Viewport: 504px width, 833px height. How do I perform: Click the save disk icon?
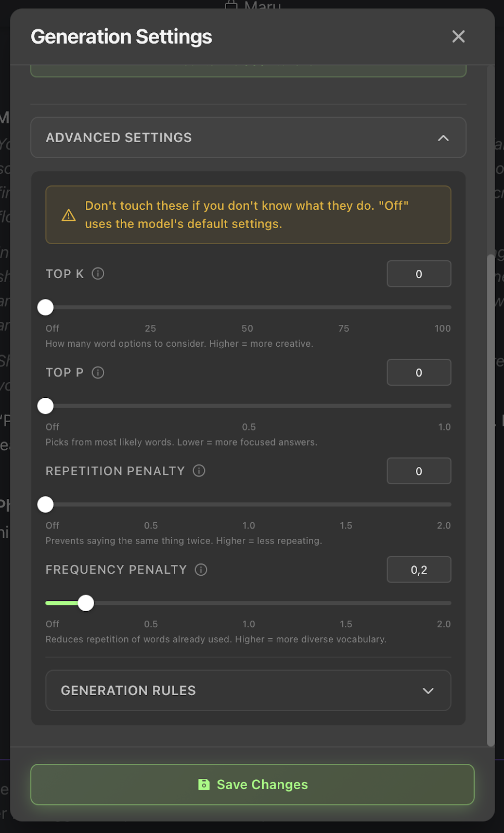204,785
